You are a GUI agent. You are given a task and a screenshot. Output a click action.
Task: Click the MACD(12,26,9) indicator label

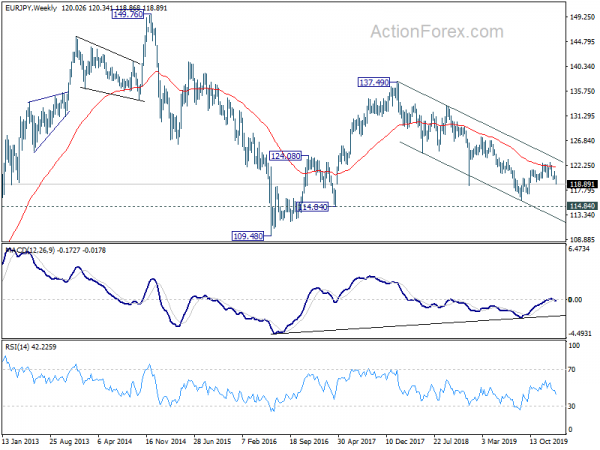click(x=29, y=250)
